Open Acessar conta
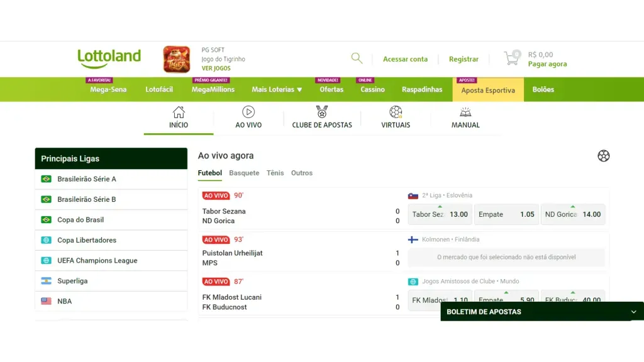The height and width of the screenshot is (362, 644). [x=405, y=58]
